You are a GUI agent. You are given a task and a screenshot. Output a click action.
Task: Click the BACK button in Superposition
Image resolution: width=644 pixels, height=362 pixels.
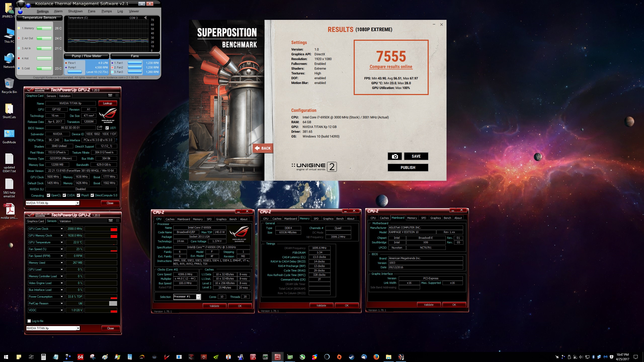click(x=263, y=148)
